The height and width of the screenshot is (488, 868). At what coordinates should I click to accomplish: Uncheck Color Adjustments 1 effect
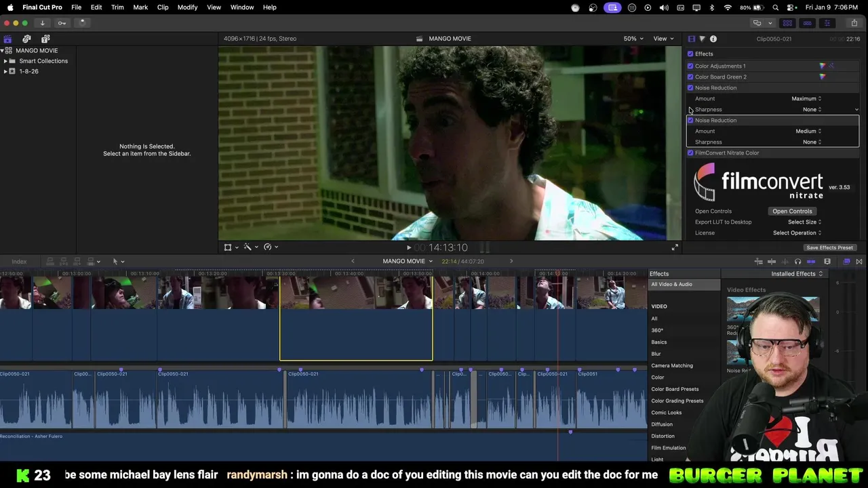pyautogui.click(x=690, y=66)
